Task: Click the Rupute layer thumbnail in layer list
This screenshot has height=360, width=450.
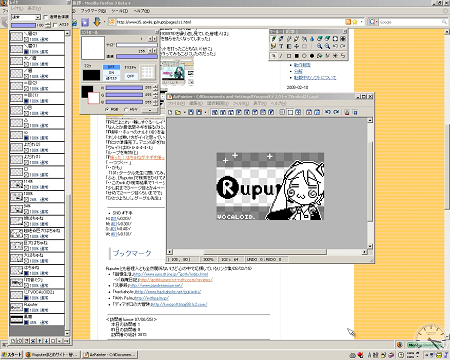Action: 17,307
